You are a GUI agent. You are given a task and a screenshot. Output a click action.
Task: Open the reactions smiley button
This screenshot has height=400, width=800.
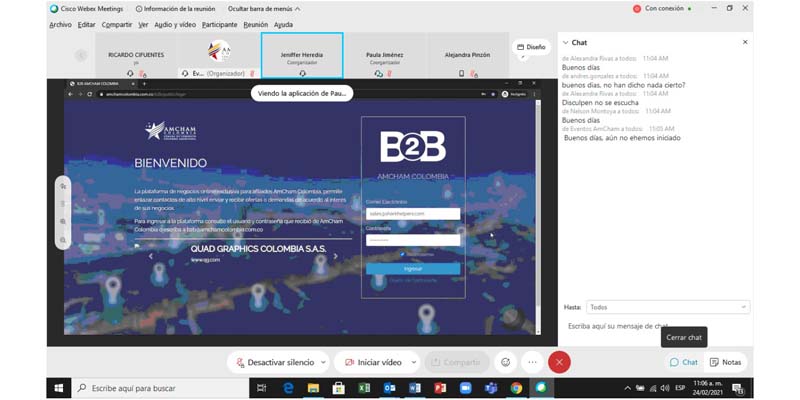506,362
